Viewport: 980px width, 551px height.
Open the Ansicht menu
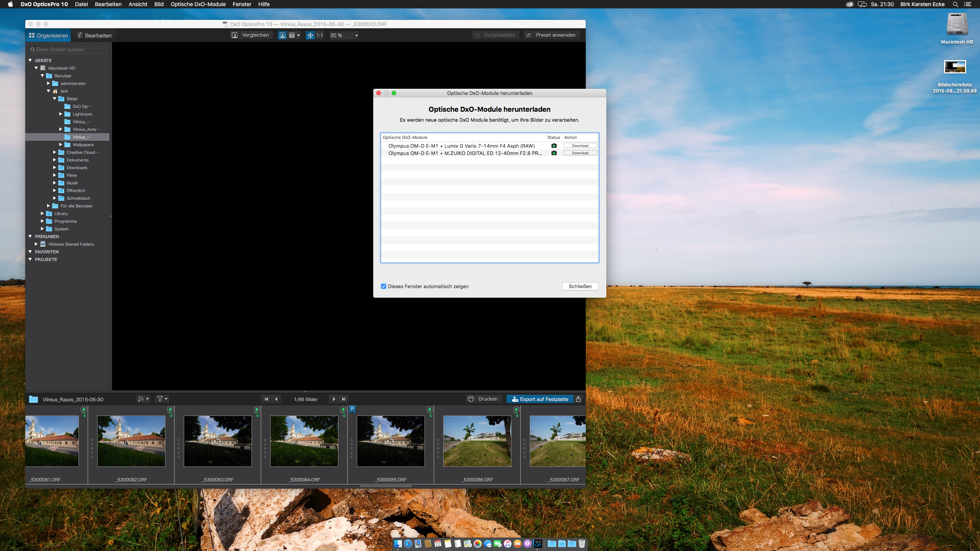(138, 4)
